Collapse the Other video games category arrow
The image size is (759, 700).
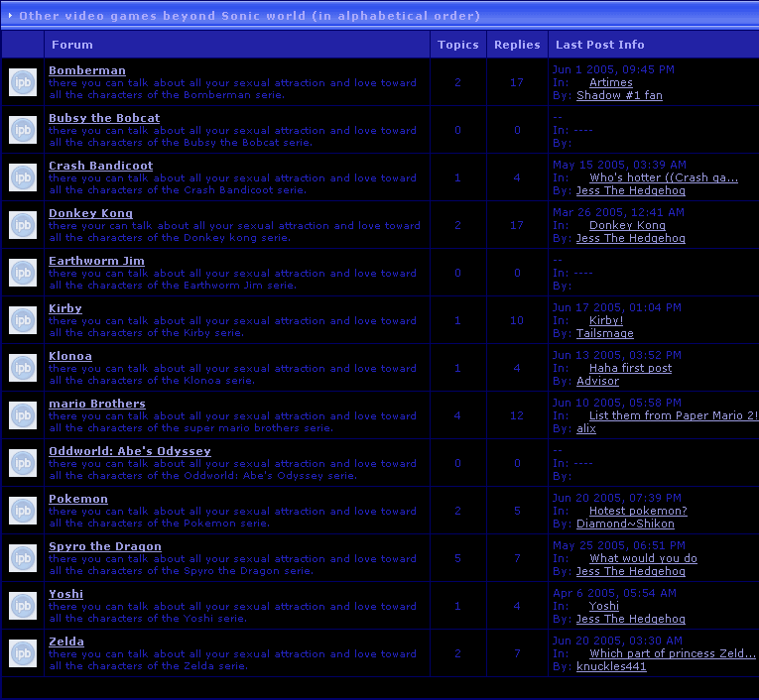[10, 15]
